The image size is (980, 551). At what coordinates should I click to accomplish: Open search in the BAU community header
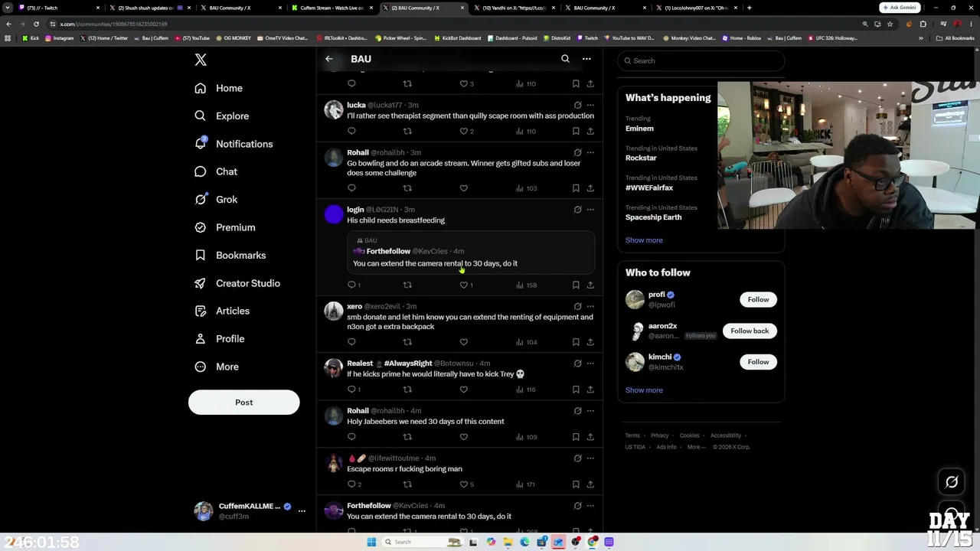click(565, 59)
